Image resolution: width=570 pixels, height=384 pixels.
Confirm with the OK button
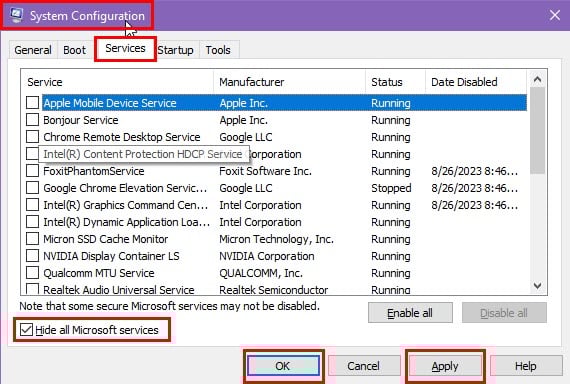[283, 366]
